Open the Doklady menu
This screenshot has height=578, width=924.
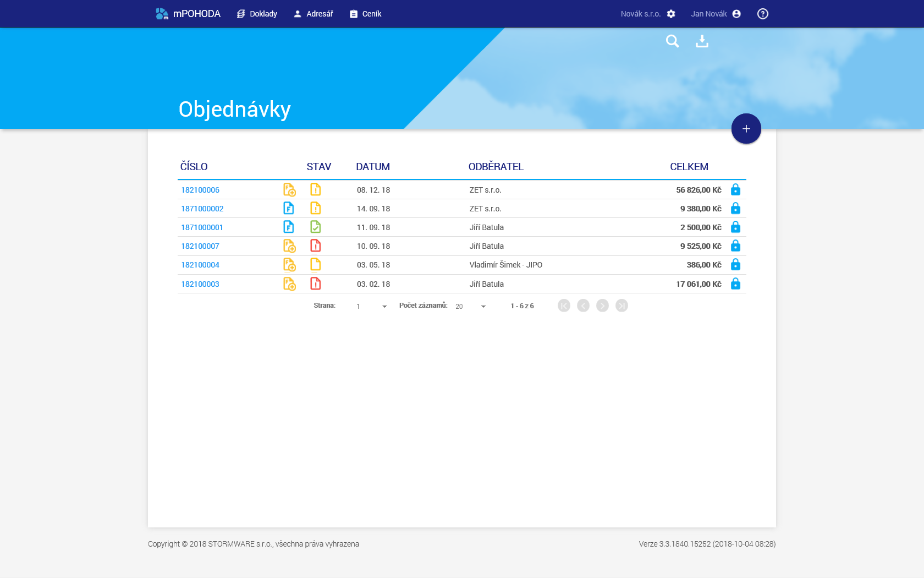click(x=257, y=14)
